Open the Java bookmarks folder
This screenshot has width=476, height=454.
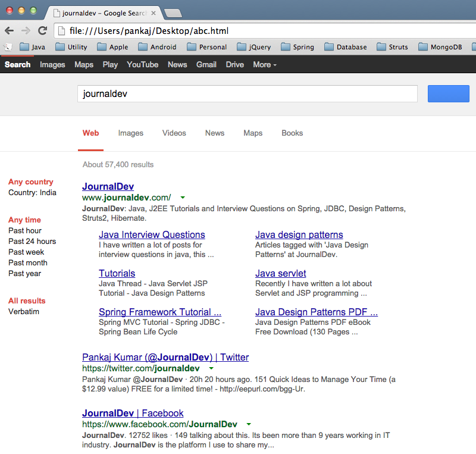tap(33, 46)
